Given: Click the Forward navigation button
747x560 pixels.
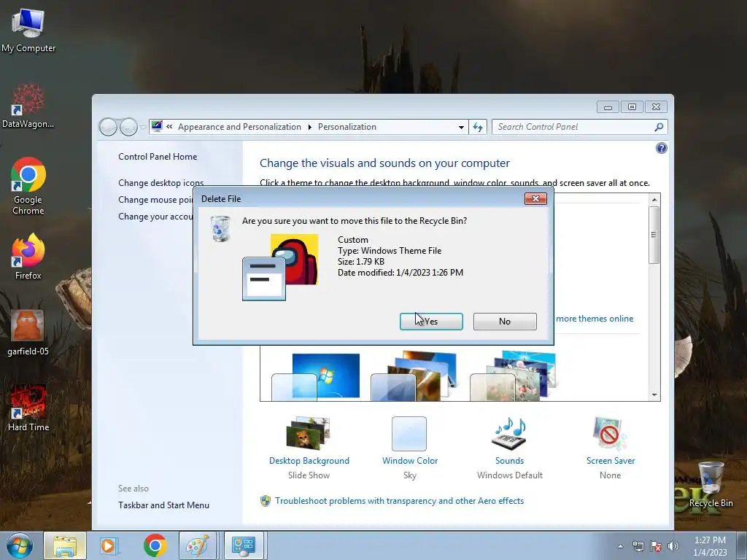Looking at the screenshot, I should 128,127.
